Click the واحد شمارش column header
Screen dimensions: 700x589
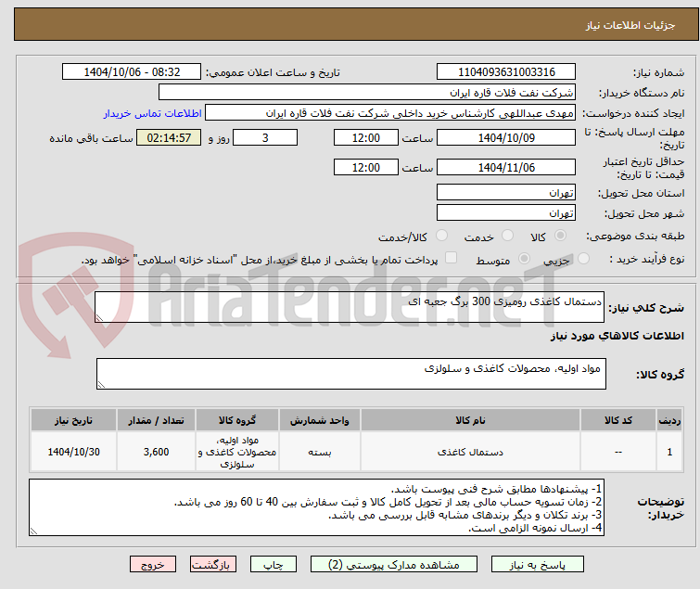(x=320, y=420)
